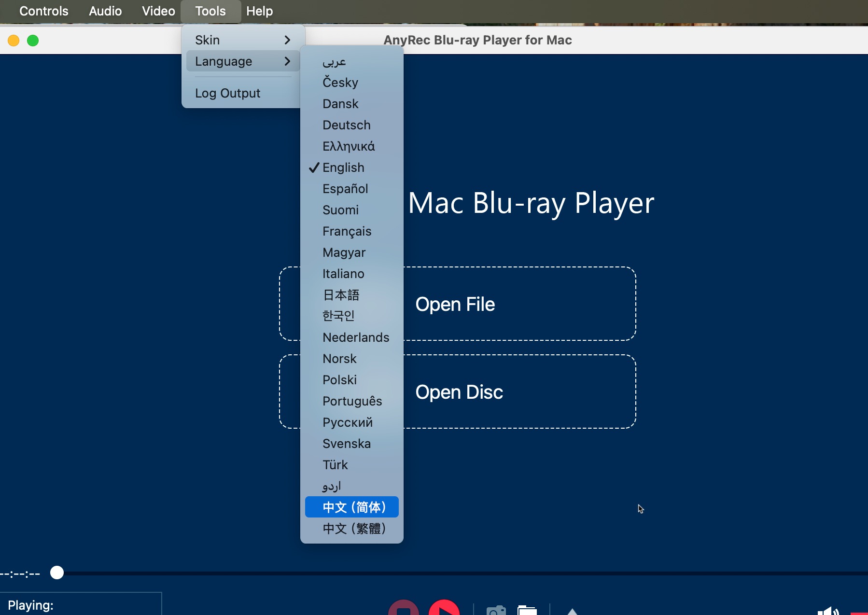868x615 pixels.
Task: Take a snapshot with the camera icon
Action: (x=496, y=610)
